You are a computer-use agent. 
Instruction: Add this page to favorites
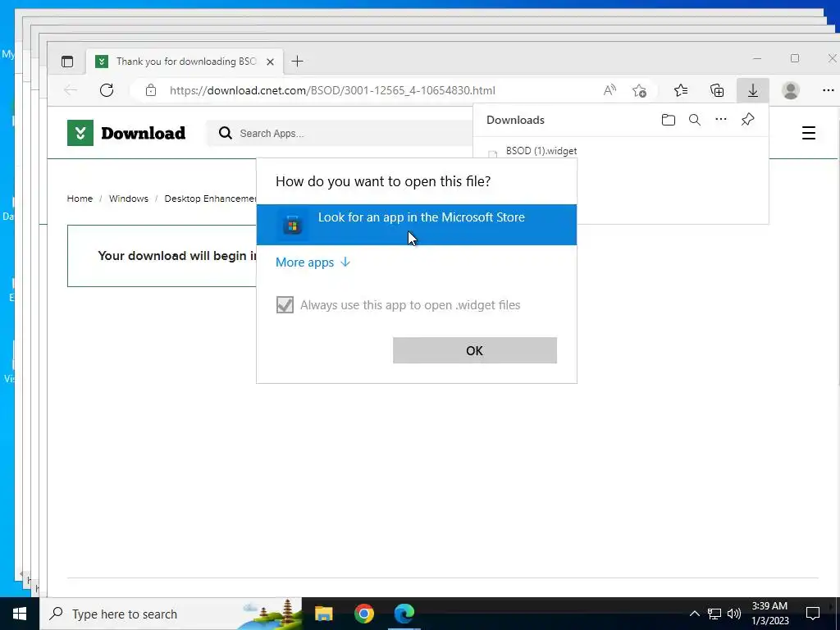[639, 90]
